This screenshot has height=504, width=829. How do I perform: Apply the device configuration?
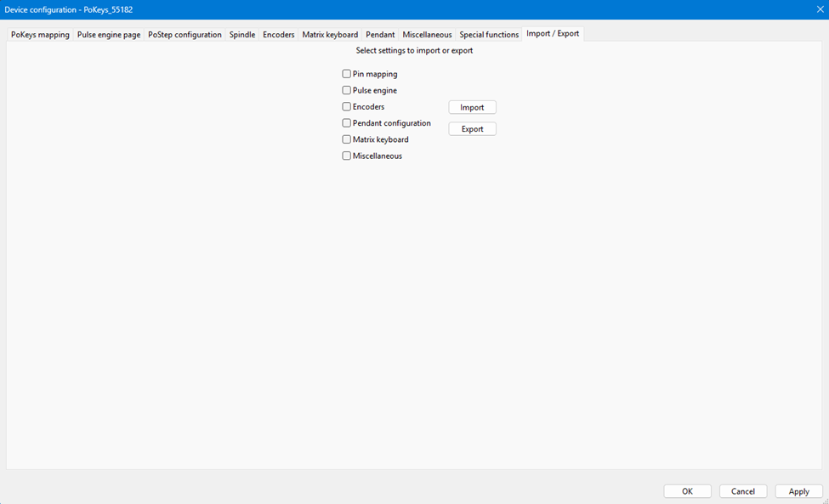point(798,491)
